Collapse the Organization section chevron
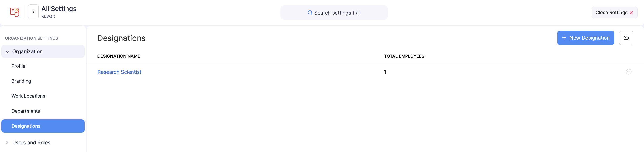The width and height of the screenshot is (644, 152). pos(7,52)
